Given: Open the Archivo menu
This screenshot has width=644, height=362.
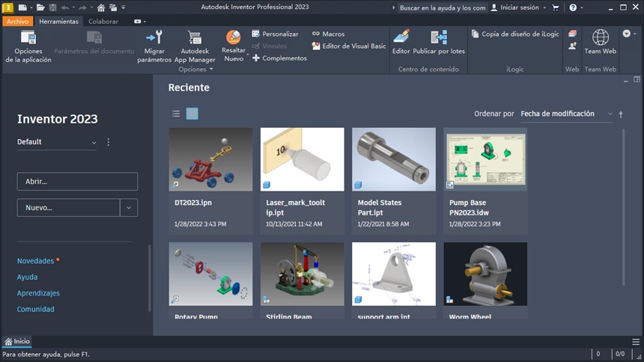Looking at the screenshot, I should [x=17, y=22].
